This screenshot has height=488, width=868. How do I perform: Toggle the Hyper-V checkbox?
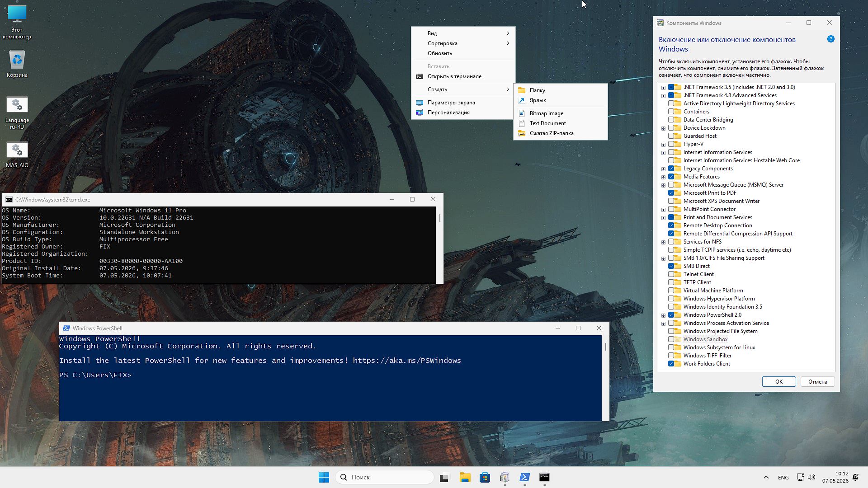point(671,144)
